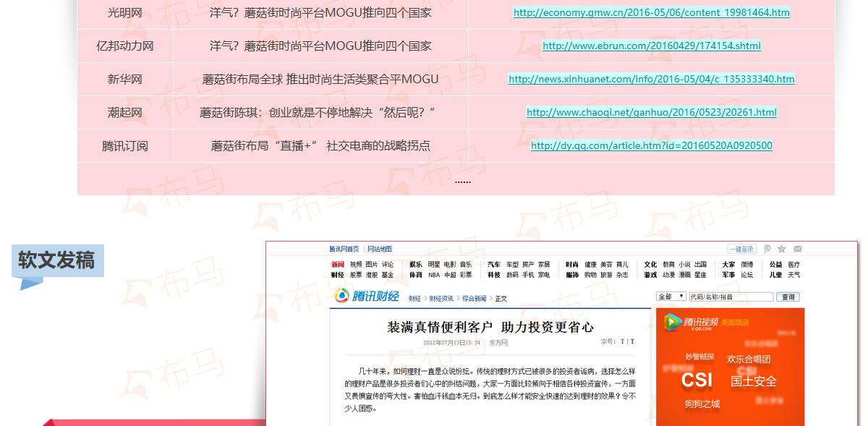Open the dy.qq.com article link

tap(651, 145)
